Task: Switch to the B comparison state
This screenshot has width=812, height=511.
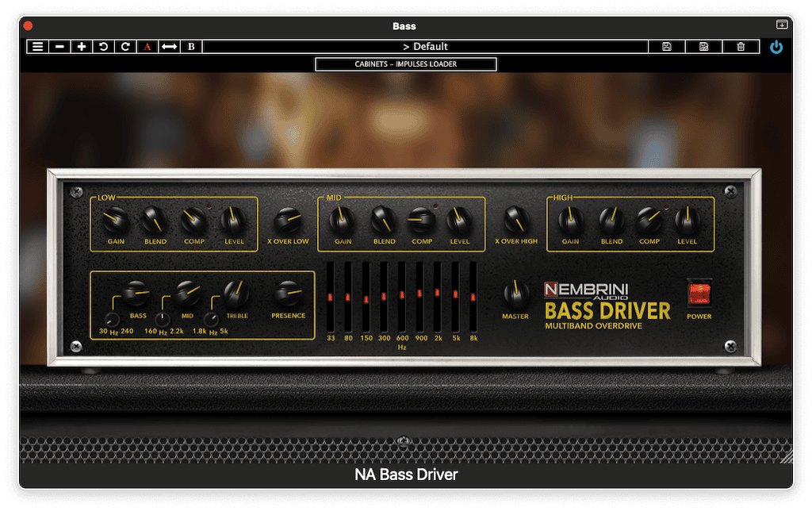Action: tap(191, 47)
